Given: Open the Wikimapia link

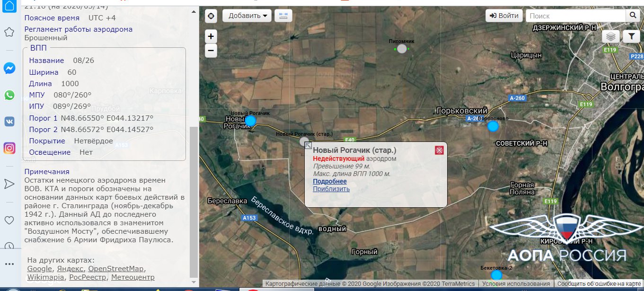Looking at the screenshot, I should tap(46, 277).
